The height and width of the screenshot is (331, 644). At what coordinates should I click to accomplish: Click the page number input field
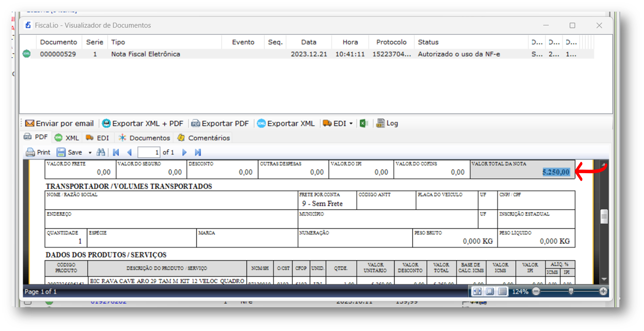click(x=149, y=152)
